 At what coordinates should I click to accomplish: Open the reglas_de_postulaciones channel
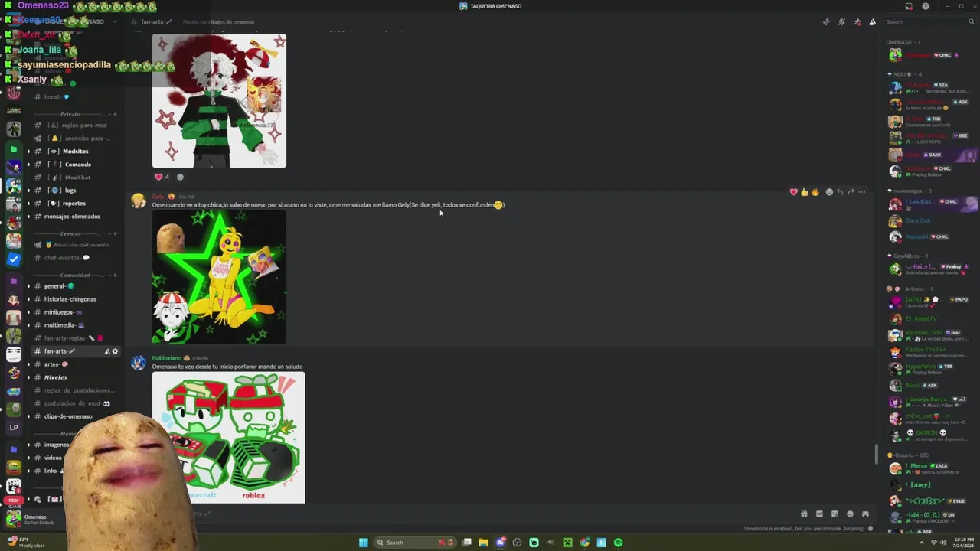pos(75,390)
